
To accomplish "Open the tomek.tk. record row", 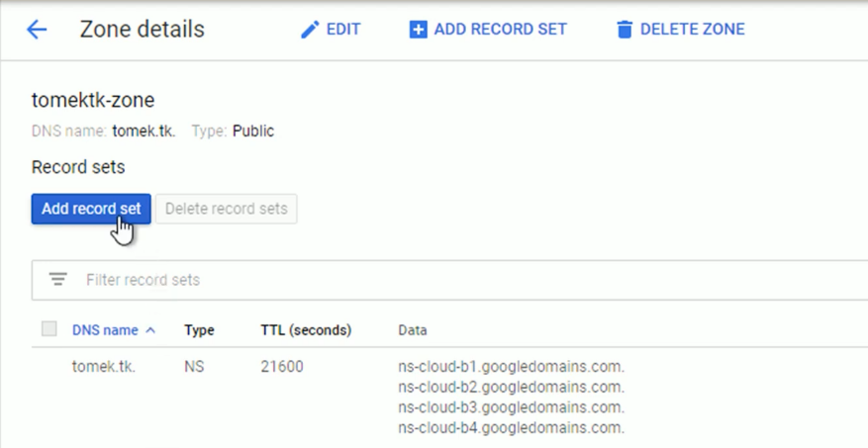I will [x=103, y=367].
